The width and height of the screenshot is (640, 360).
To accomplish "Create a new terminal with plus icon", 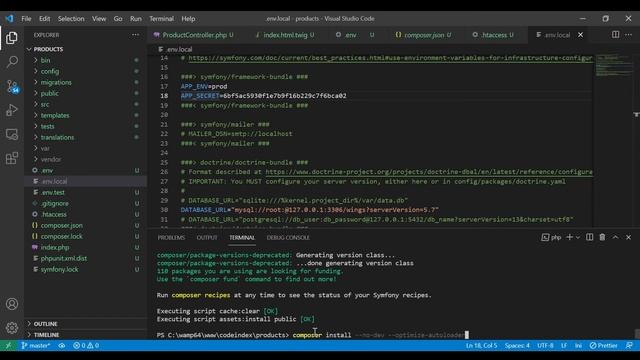I will point(569,237).
